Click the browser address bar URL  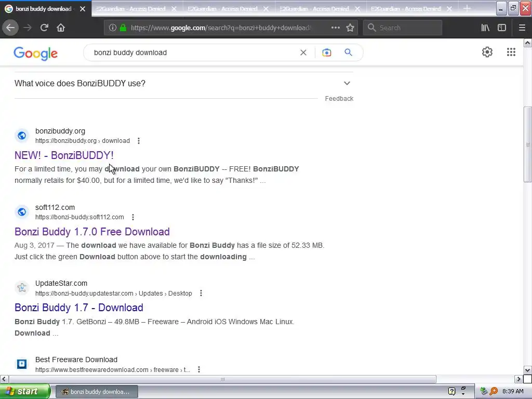pos(220,28)
